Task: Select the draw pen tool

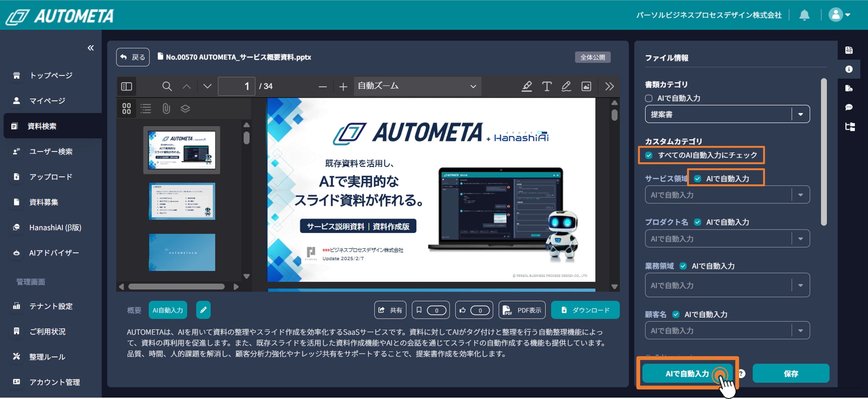Action: click(566, 86)
